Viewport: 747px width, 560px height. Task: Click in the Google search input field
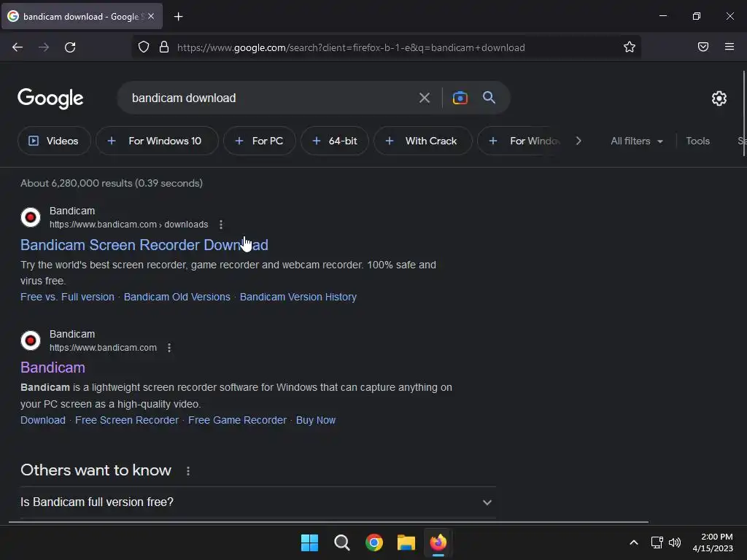[271, 98]
